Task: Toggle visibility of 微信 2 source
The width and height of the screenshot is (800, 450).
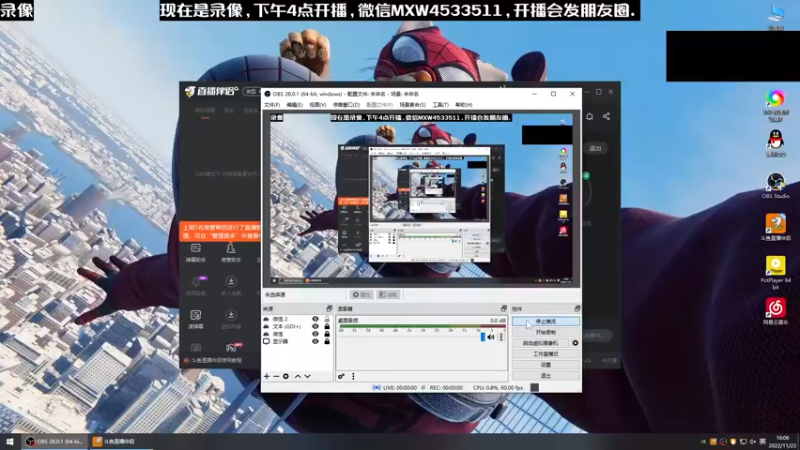Action: (x=315, y=319)
